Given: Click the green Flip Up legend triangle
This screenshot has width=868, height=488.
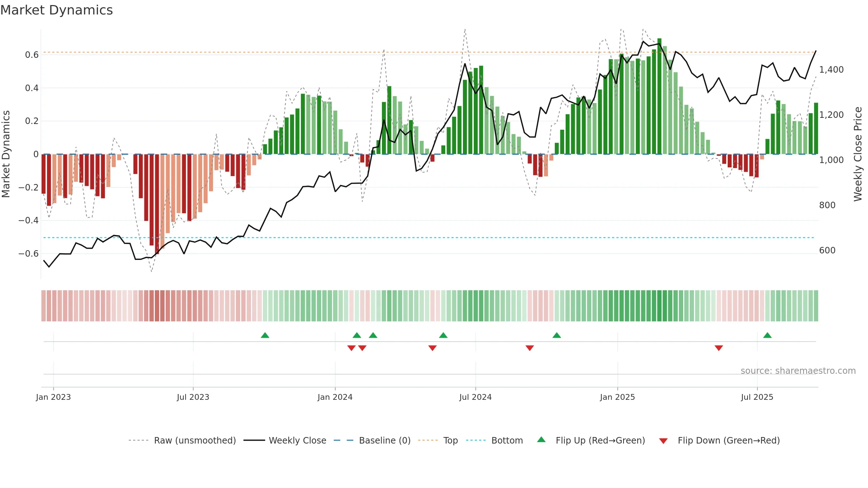Looking at the screenshot, I should [x=541, y=440].
